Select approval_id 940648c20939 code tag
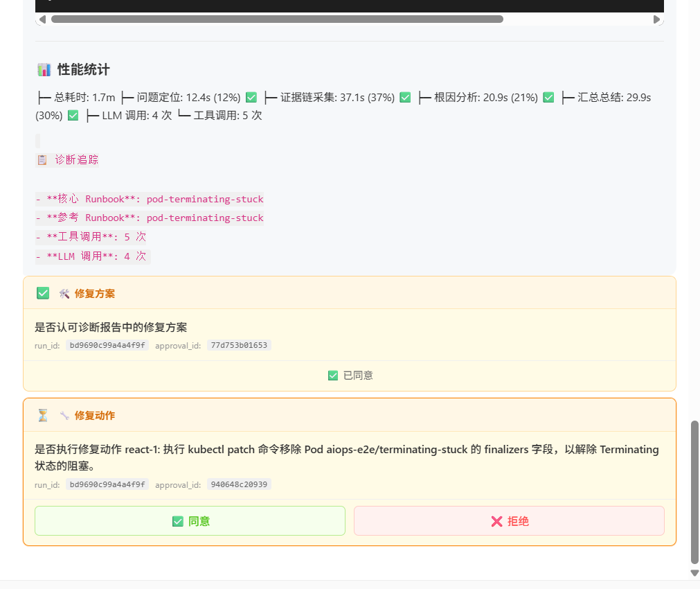700x589 pixels. [239, 484]
